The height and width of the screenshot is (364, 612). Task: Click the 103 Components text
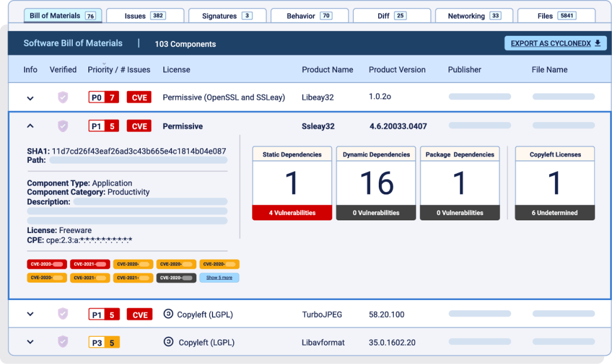click(x=185, y=44)
